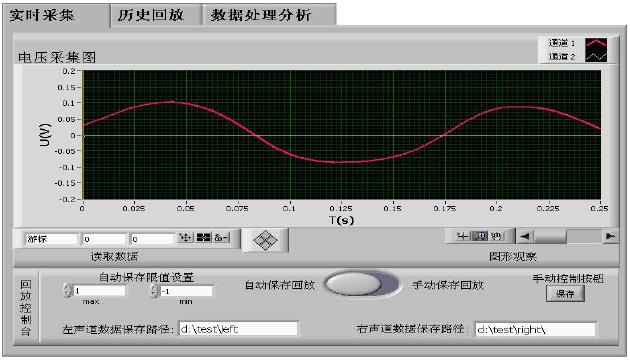Click the right channel save path field
This screenshot has height=360, width=630.
(535, 329)
